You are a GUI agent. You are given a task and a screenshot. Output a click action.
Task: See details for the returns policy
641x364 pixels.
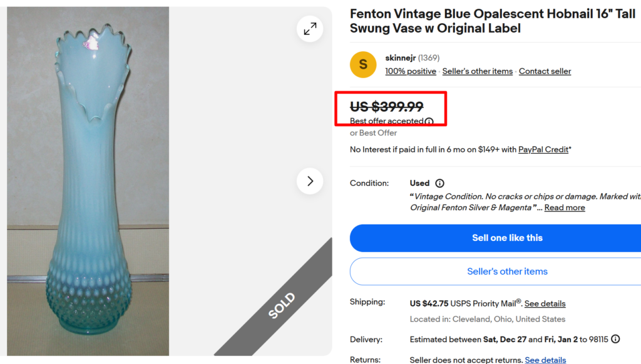(x=545, y=360)
